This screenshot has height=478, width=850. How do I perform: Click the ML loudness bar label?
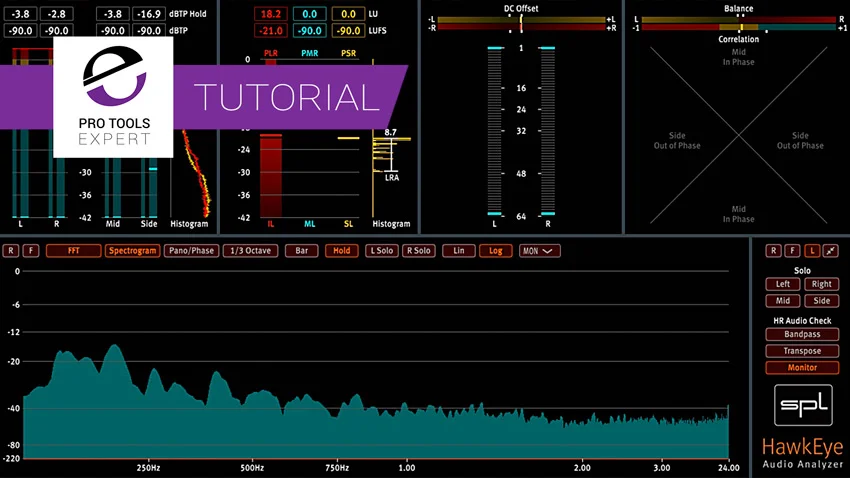[310, 224]
